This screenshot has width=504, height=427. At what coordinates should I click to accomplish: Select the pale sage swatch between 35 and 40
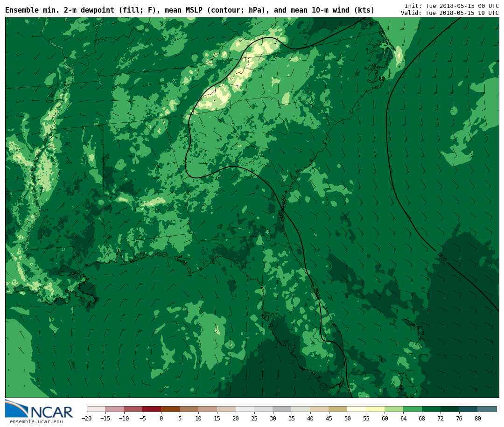pyautogui.click(x=301, y=409)
